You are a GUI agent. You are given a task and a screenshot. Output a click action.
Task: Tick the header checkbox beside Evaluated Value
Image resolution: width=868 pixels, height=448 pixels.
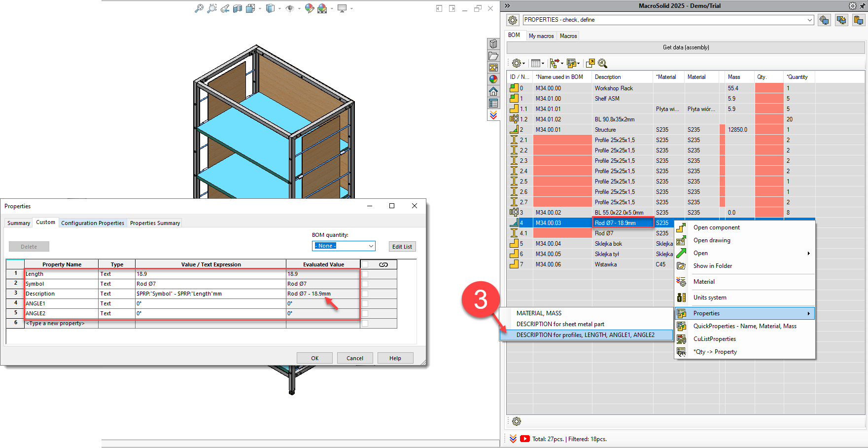(x=365, y=264)
